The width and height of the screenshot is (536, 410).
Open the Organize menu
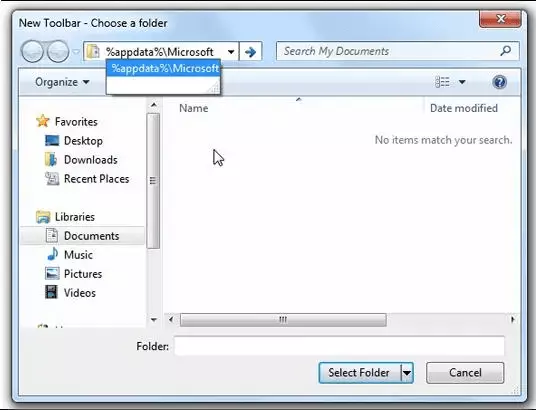[62, 82]
